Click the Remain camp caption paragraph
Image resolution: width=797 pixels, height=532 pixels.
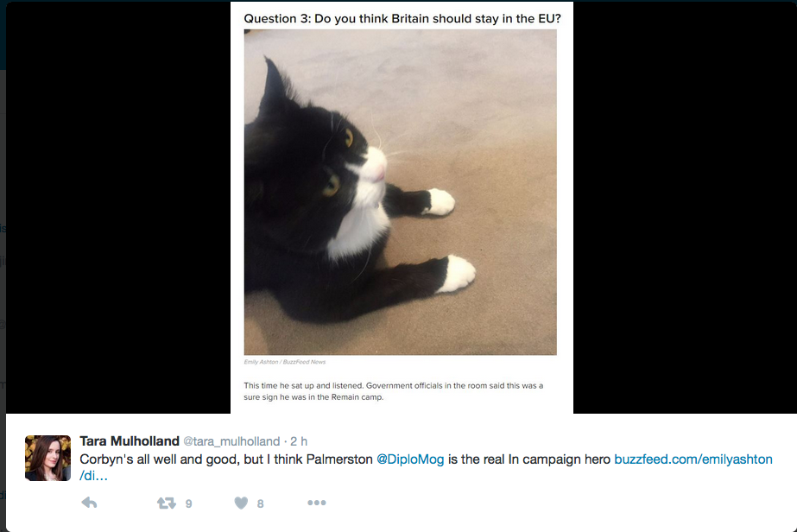(x=394, y=391)
